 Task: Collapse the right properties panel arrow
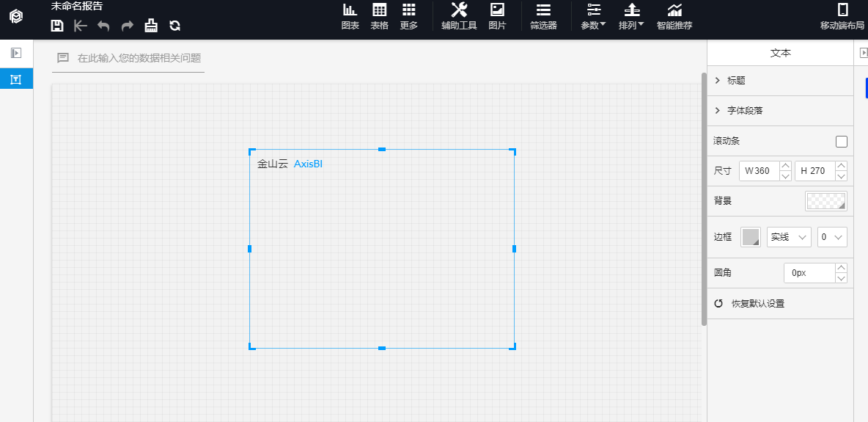pyautogui.click(x=863, y=53)
